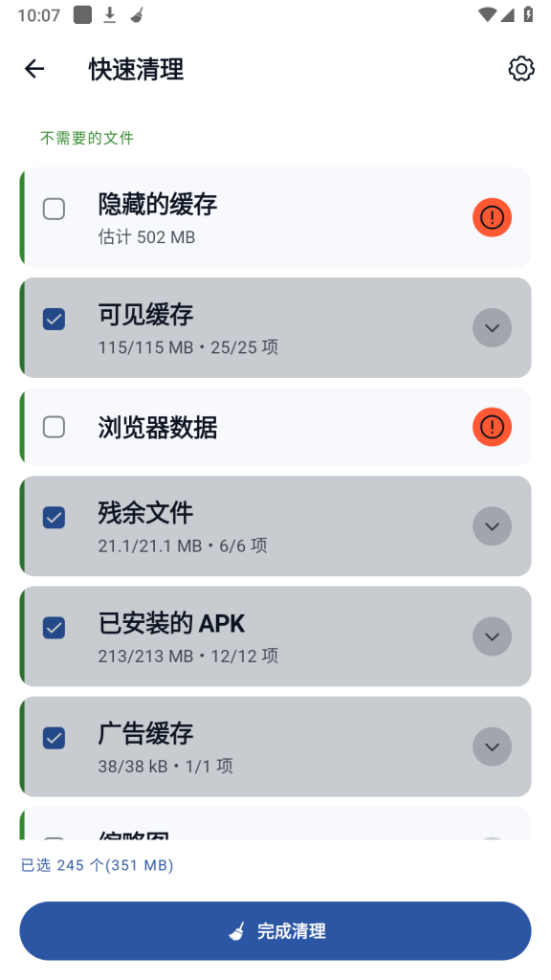The image size is (551, 980).
Task: Go back using the arrow icon
Action: pos(35,69)
